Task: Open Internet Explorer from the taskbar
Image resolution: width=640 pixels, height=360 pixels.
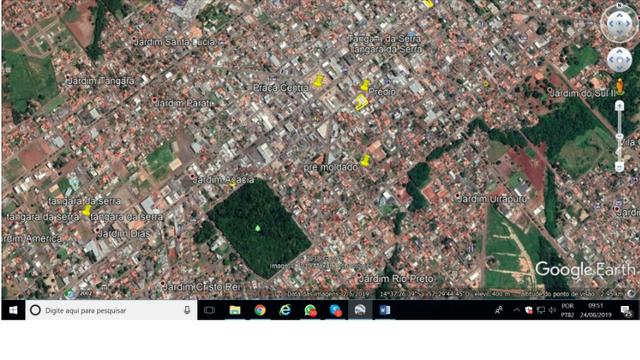Action: click(285, 311)
